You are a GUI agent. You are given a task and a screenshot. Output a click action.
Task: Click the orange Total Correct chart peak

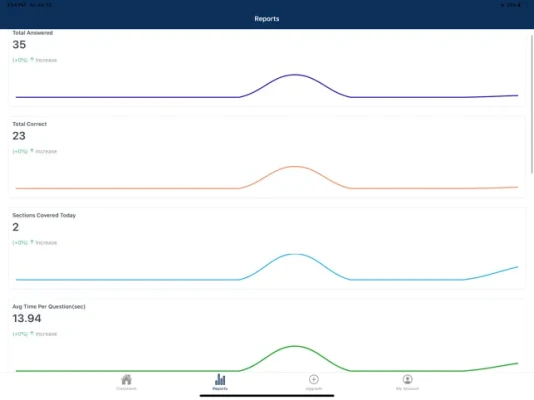pyautogui.click(x=295, y=166)
